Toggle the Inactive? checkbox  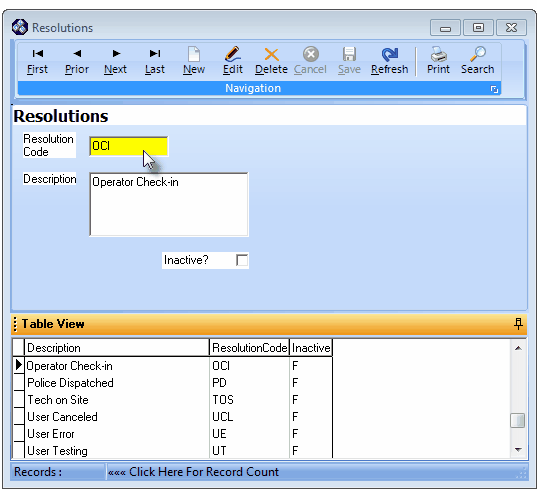(x=242, y=260)
